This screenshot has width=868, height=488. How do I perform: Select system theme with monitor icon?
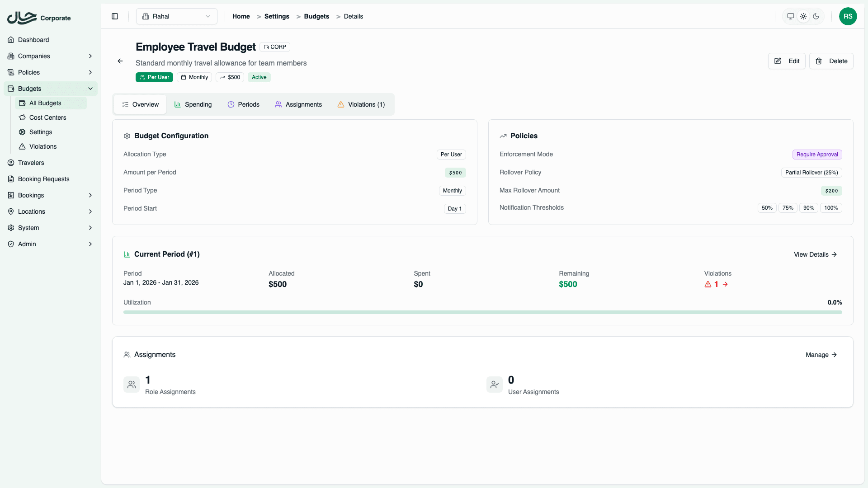(790, 16)
